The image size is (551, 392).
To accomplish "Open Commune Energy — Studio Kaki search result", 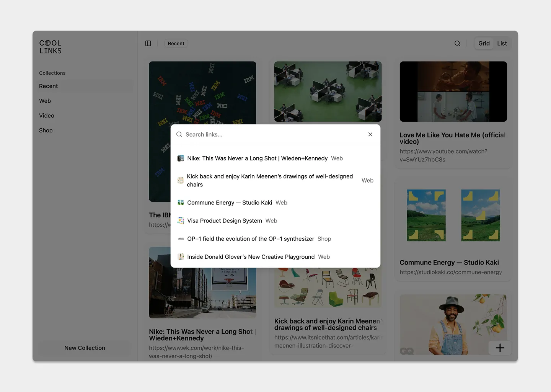I will point(275,203).
